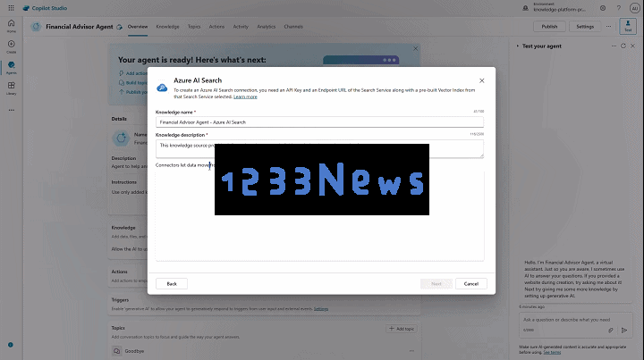Send the test chat message
Screen dimensions: 644x360
click(x=624, y=330)
